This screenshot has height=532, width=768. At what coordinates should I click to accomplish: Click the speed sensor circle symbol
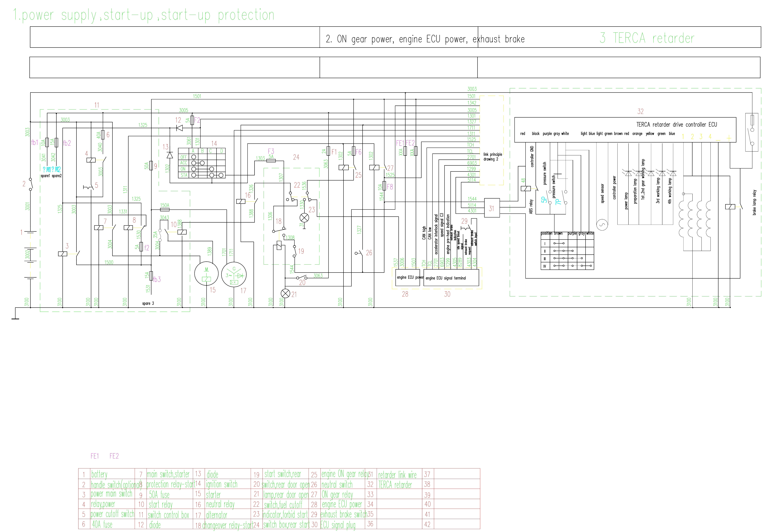coord(602,225)
